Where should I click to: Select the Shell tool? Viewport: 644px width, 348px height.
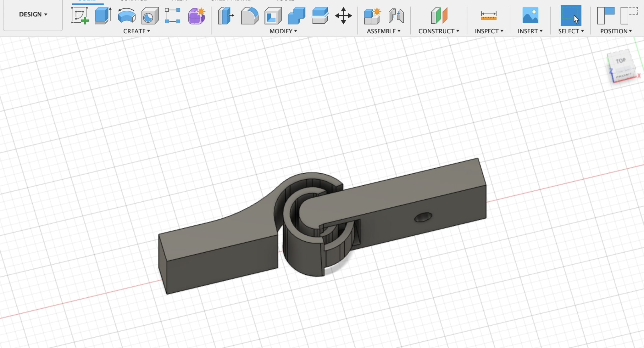click(273, 15)
